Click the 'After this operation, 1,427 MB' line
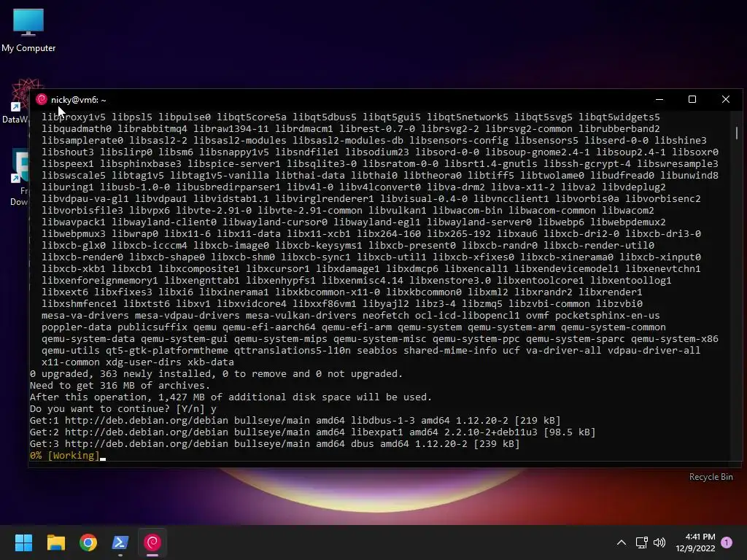 tap(231, 397)
